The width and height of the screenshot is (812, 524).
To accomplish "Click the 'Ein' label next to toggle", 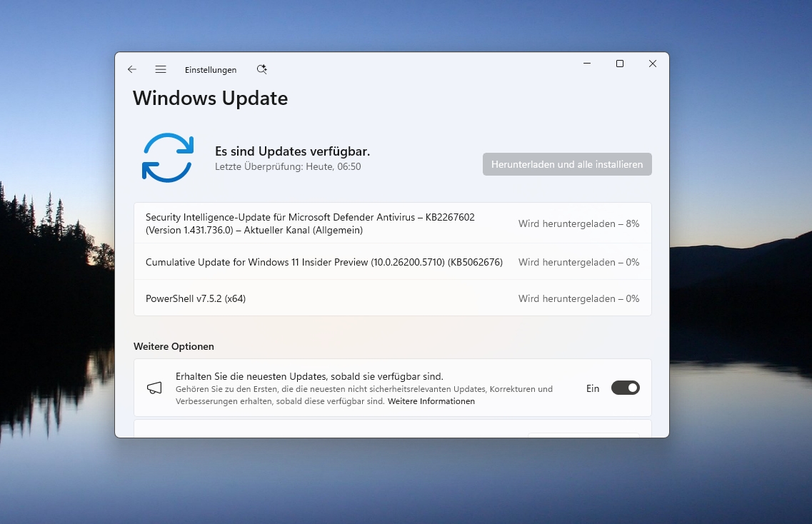I will point(593,388).
